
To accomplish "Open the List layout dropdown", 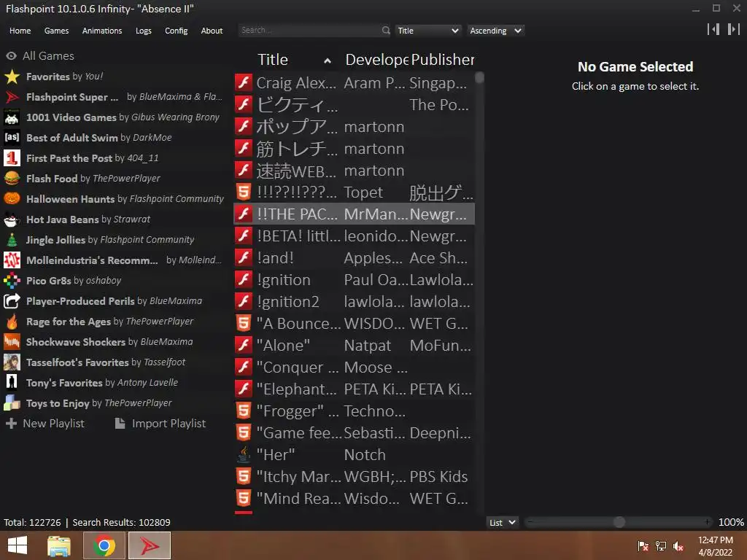I will click(502, 522).
